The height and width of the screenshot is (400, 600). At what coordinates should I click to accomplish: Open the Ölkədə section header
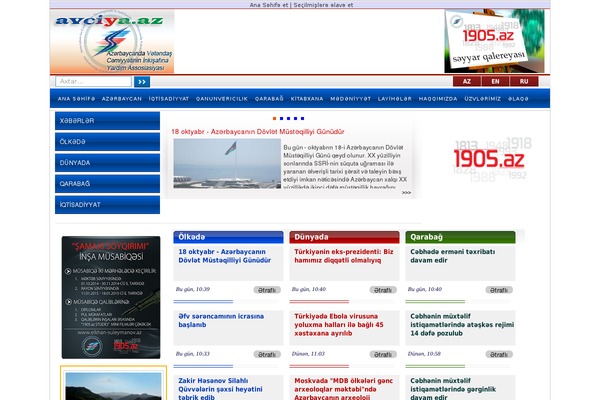(x=228, y=237)
